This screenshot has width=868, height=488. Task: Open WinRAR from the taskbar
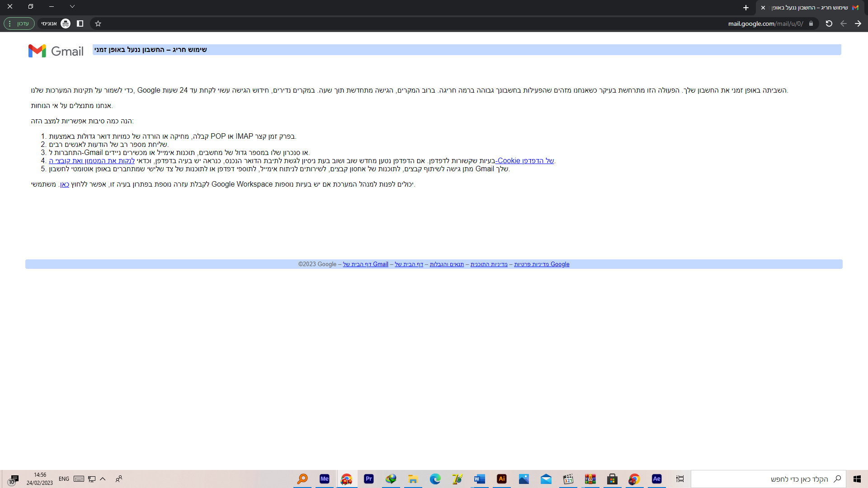pyautogui.click(x=590, y=479)
